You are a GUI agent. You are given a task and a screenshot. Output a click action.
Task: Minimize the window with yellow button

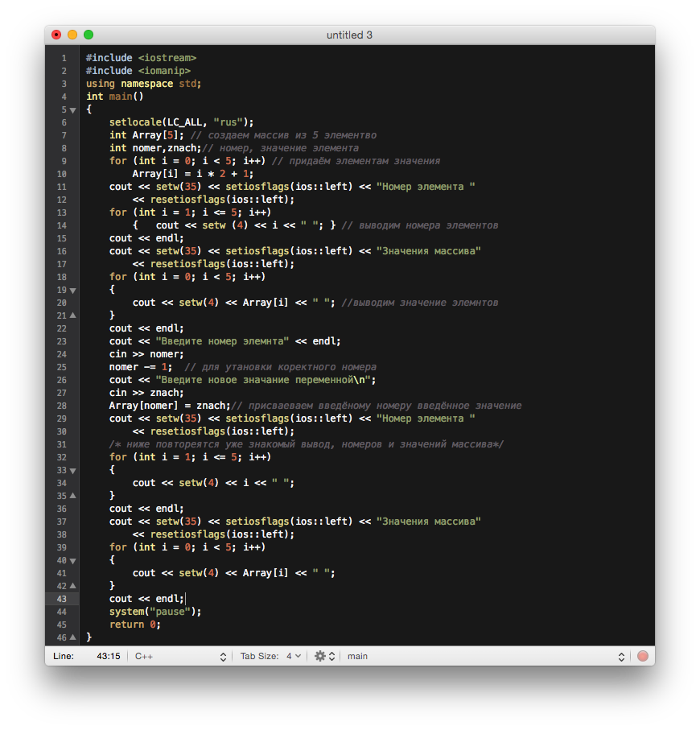[72, 35]
